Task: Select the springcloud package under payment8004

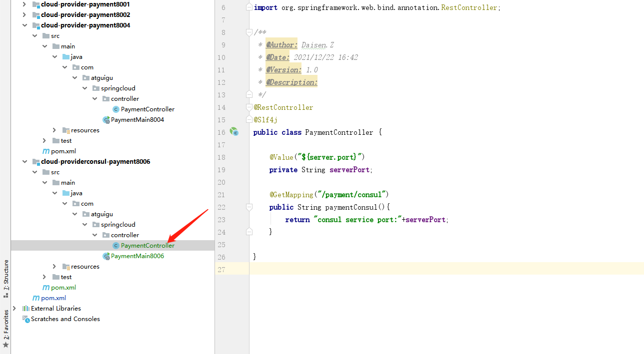Action: 118,88
